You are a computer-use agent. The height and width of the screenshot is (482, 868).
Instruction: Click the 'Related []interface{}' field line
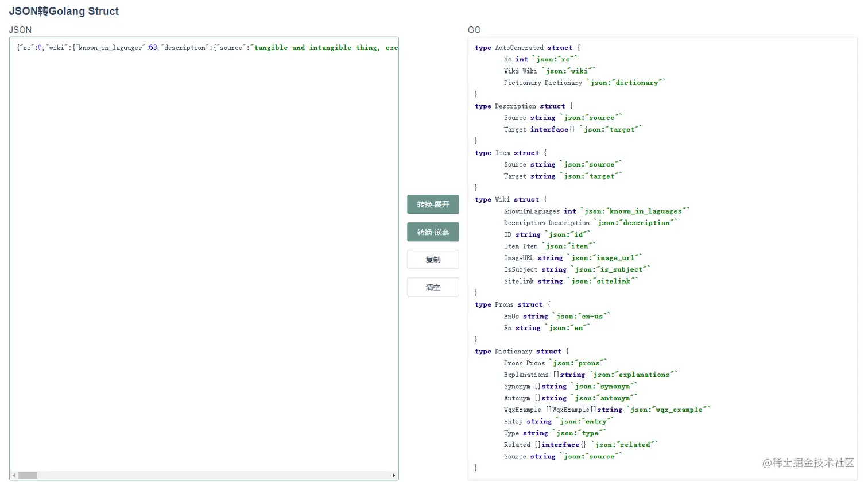point(581,445)
